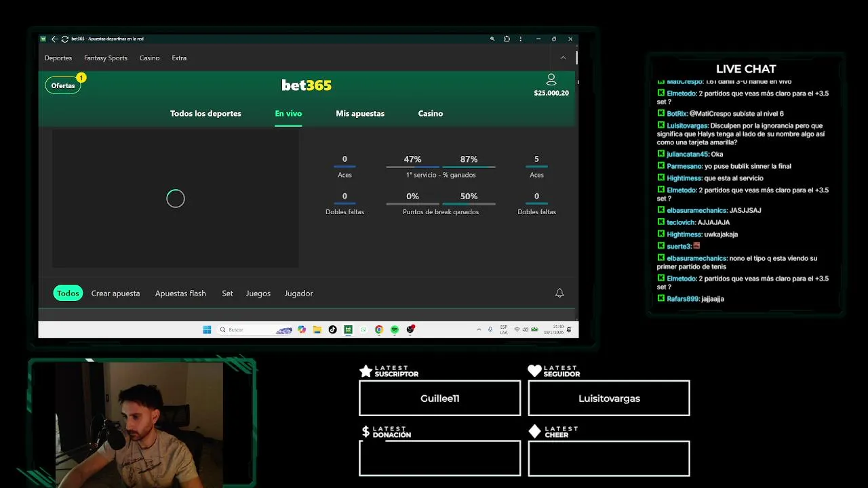Viewport: 868px width, 488px height.
Task: Select Crear apuesta filter
Action: tap(115, 293)
